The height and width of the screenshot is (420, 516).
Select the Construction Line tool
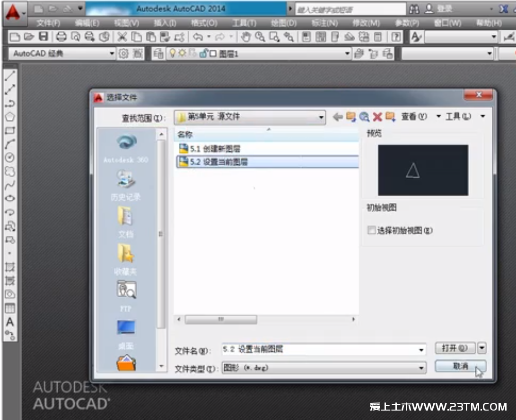pos(9,89)
